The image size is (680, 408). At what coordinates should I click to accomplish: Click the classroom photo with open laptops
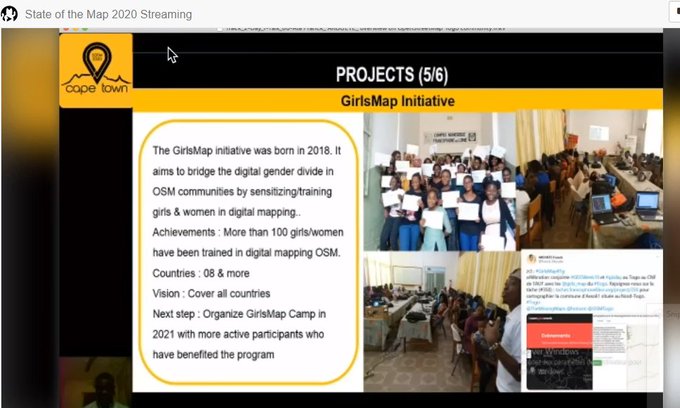[589, 180]
